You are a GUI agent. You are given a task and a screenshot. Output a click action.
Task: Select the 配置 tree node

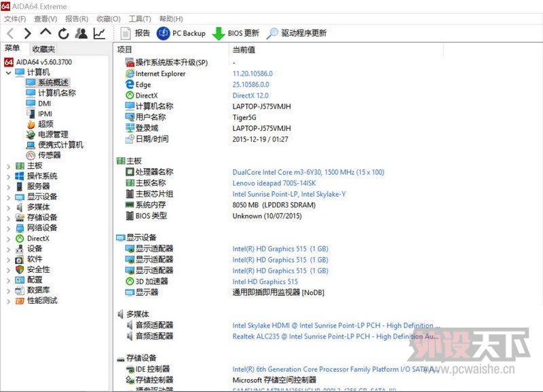[x=29, y=279]
